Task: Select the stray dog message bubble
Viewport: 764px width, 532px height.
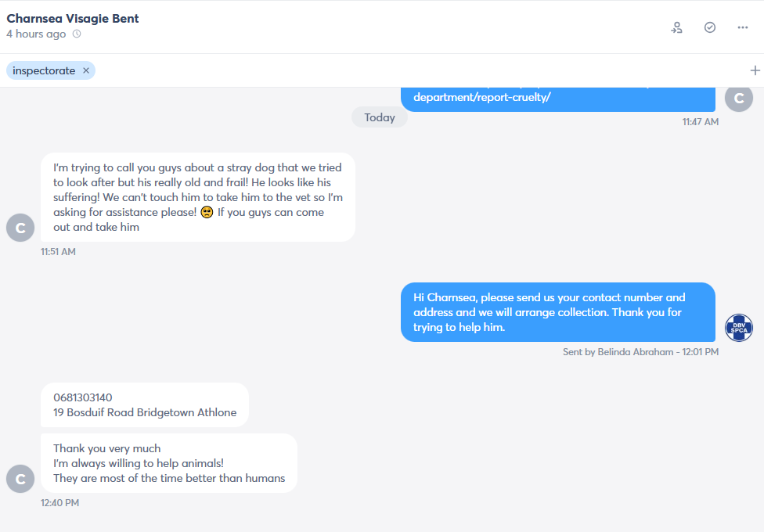Action: [198, 197]
